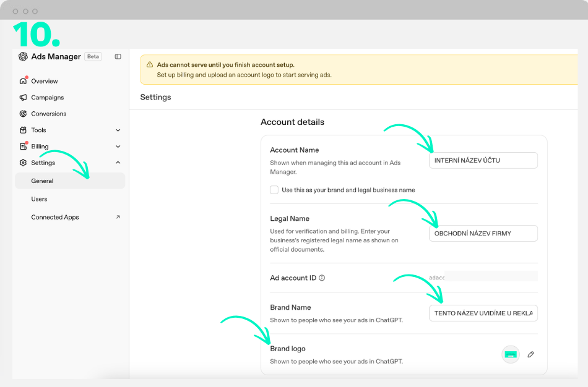Collapse the sidebar using the panel icon
Screen dimensions: 588x387
click(118, 57)
